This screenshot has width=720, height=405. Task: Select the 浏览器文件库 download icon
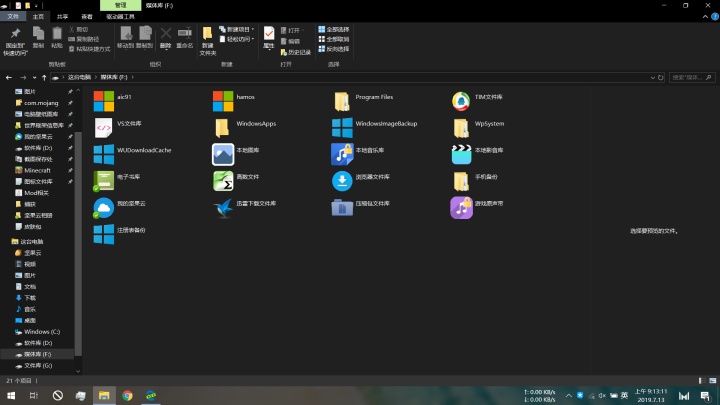click(342, 181)
